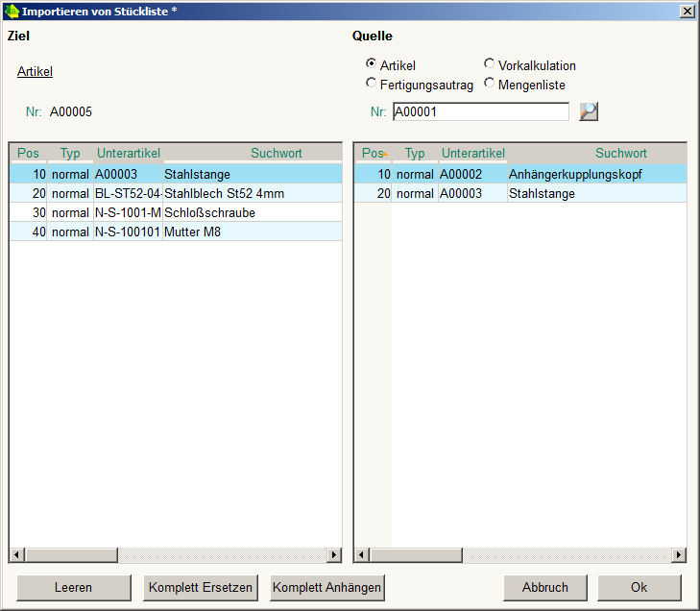Click the application icon in title bar
Image resolution: width=700 pixels, height=611 pixels.
pos(12,11)
